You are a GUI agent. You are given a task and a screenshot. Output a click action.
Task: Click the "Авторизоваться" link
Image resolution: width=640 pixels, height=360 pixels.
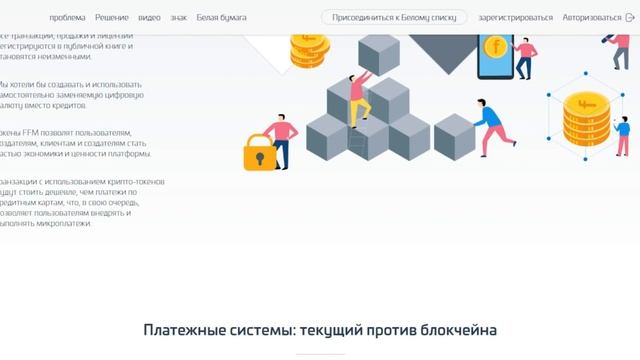592,18
